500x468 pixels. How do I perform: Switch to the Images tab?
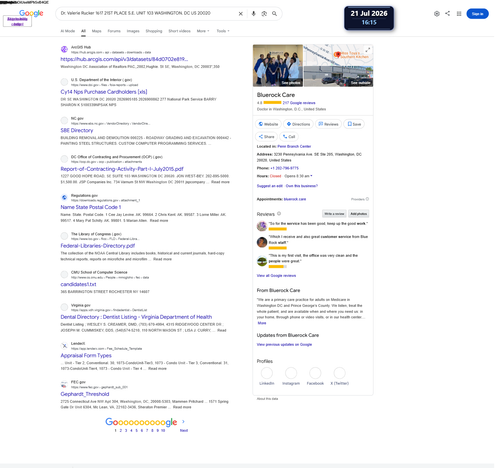pyautogui.click(x=133, y=31)
